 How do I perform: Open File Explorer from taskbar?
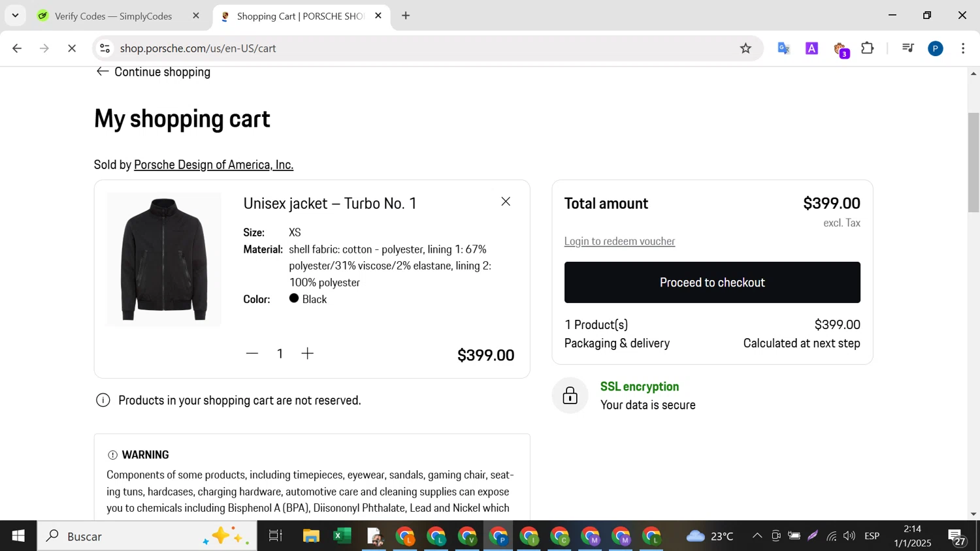click(x=311, y=536)
